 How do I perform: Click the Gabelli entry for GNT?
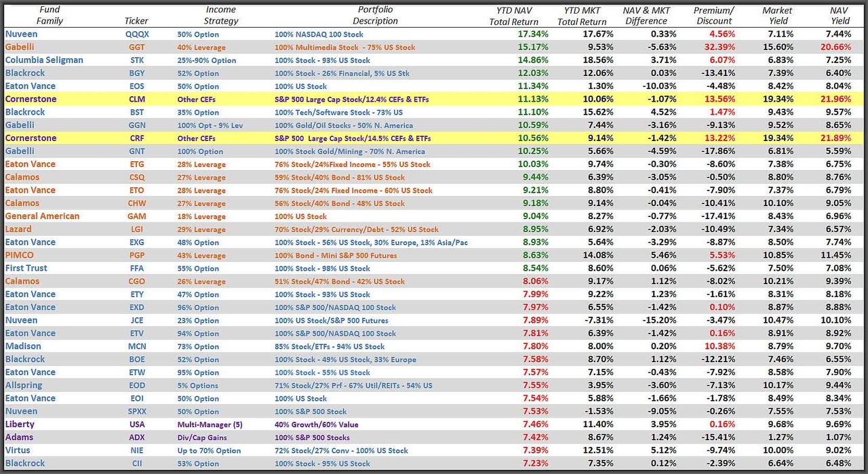click(18, 151)
